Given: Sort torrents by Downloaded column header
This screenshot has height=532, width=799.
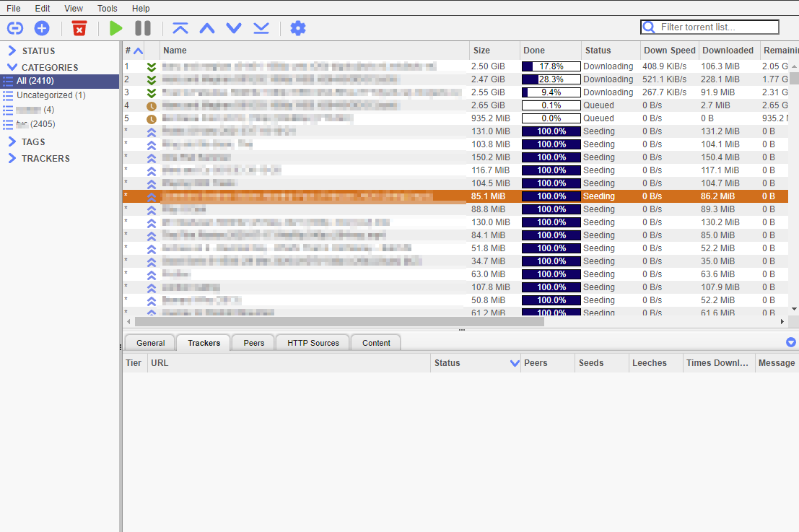Looking at the screenshot, I should coord(729,51).
